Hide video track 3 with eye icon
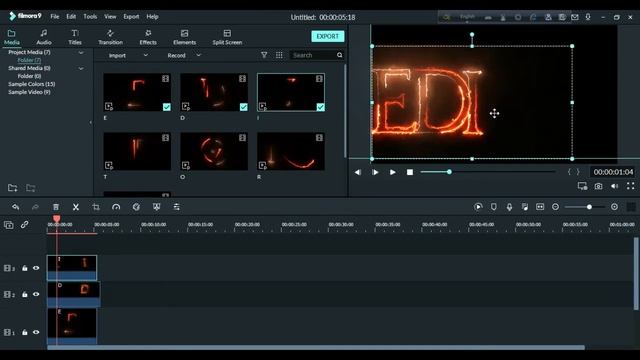640x360 pixels. coord(36,268)
